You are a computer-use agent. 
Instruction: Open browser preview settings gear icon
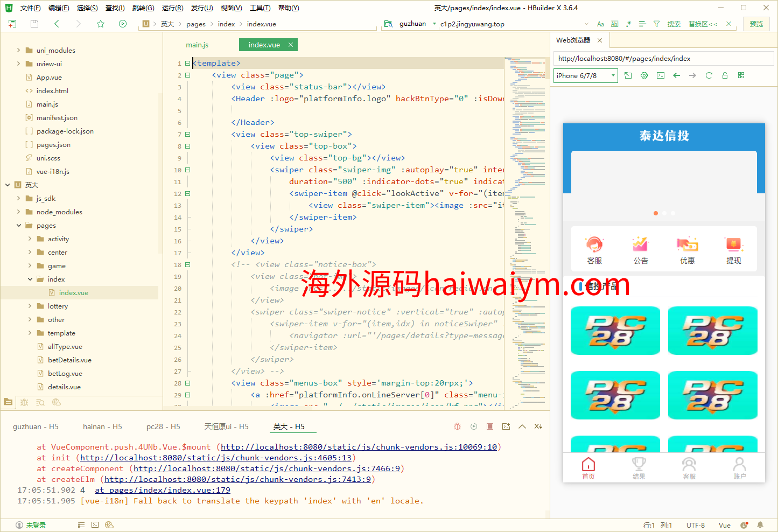coord(644,75)
